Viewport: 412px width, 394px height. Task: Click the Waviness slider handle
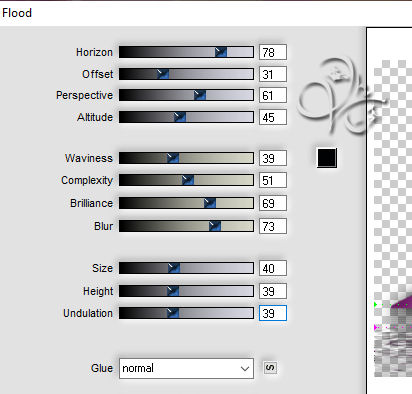173,158
